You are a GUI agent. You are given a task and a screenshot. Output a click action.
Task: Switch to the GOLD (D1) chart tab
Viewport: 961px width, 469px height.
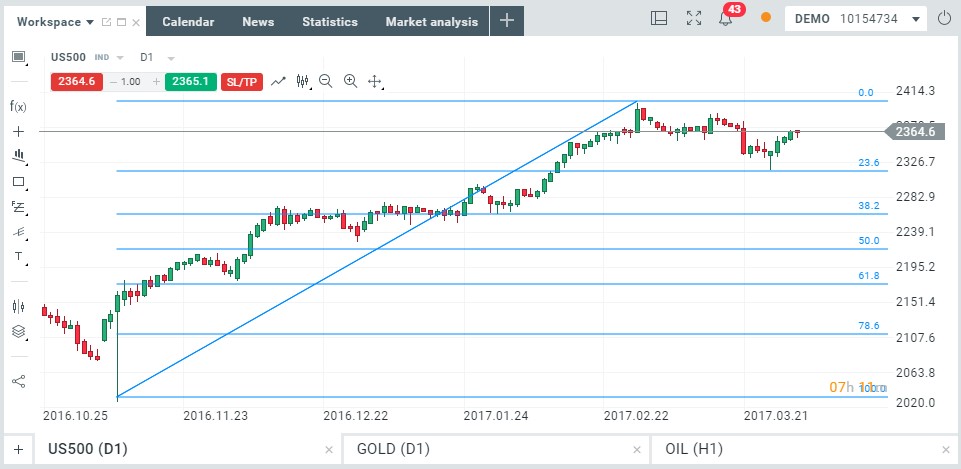393,449
